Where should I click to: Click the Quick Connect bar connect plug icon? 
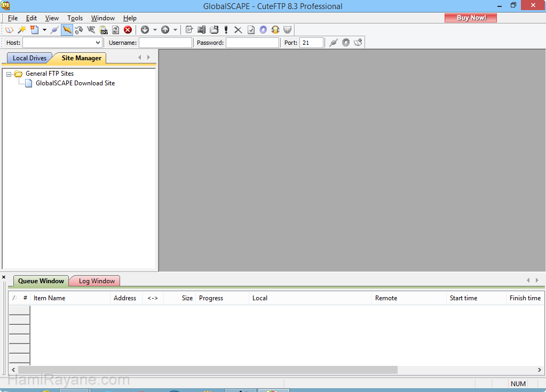(333, 43)
